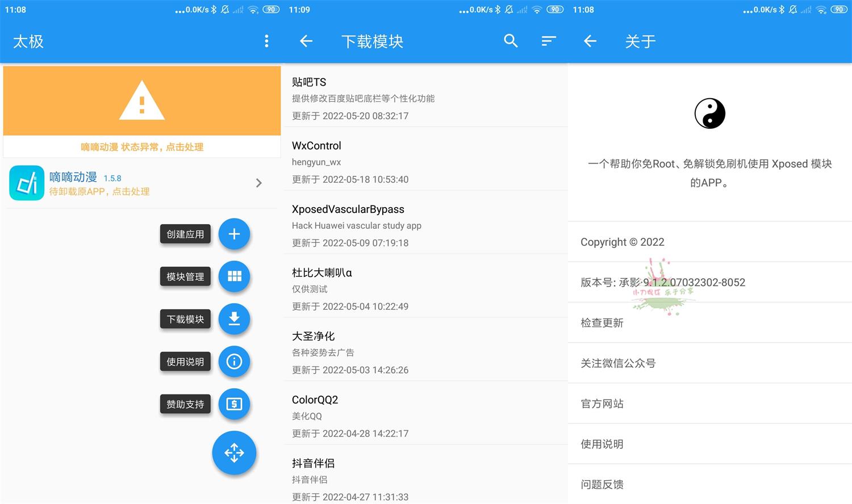Open 模块管理 via the grid icon
The image size is (852, 504).
point(234,276)
